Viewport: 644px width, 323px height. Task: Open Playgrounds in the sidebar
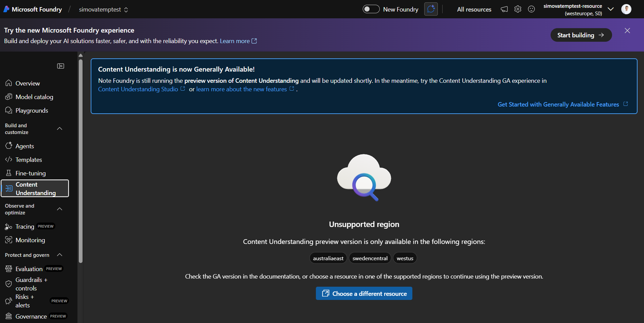[32, 110]
